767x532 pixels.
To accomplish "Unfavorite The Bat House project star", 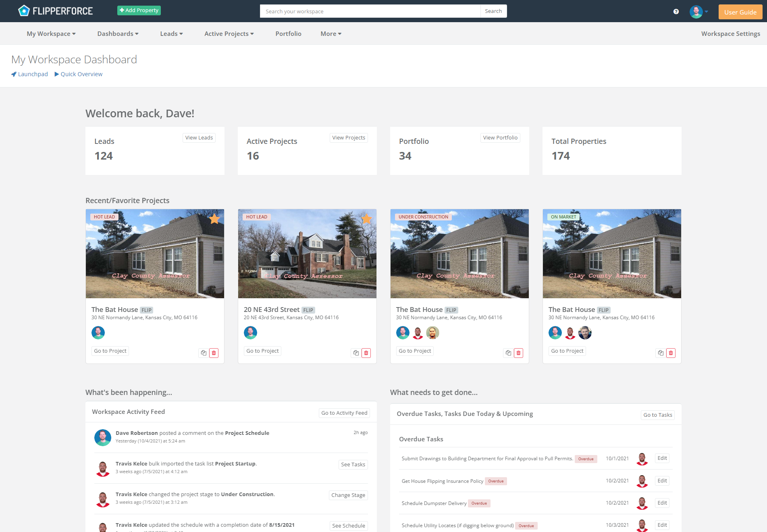I will pyautogui.click(x=214, y=219).
